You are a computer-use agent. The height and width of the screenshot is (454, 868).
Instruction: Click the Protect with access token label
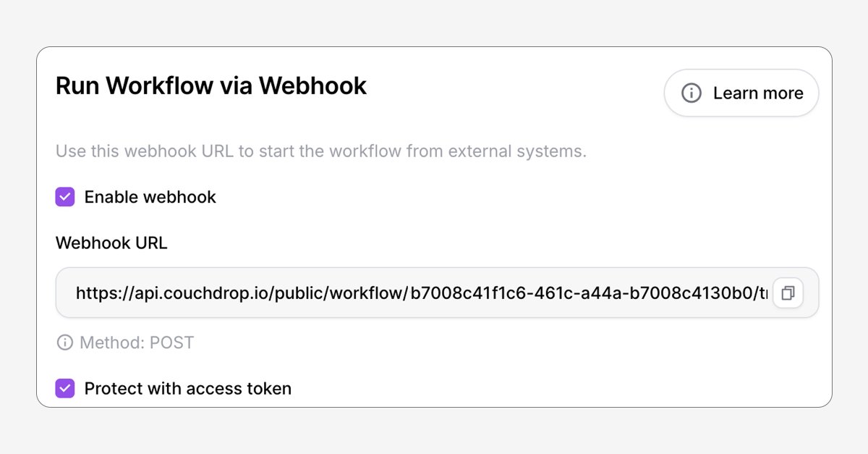click(188, 389)
